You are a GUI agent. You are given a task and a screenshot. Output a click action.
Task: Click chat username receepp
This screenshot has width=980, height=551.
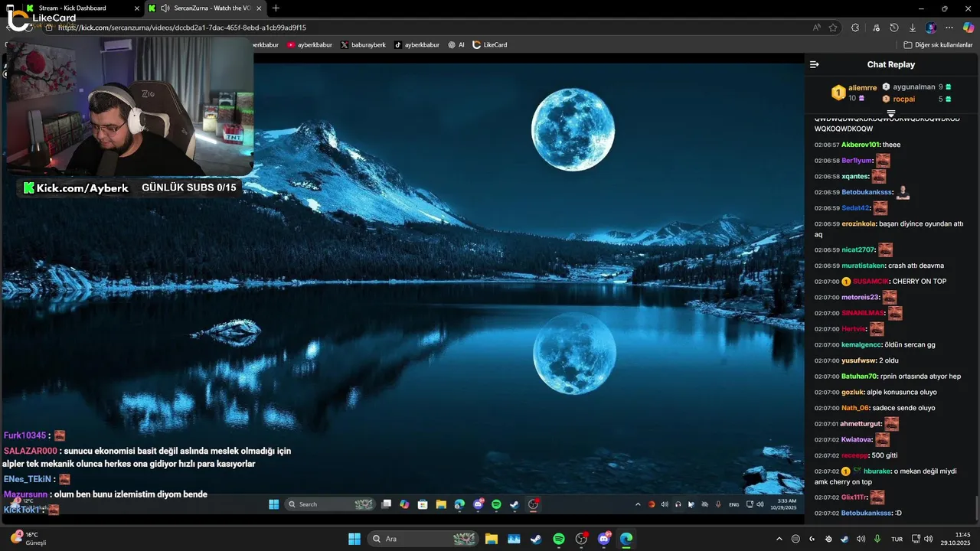855,455
